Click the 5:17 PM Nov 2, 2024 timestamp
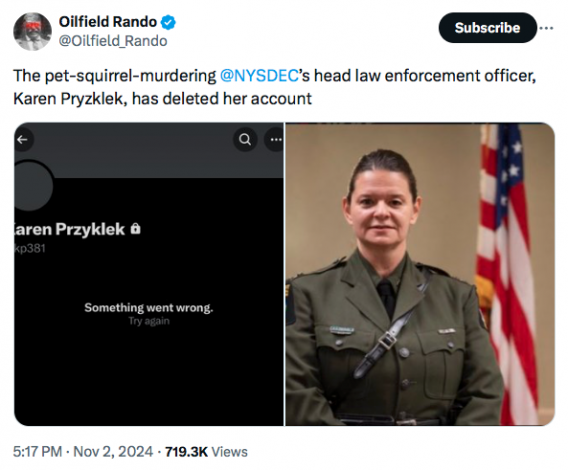 (x=83, y=452)
